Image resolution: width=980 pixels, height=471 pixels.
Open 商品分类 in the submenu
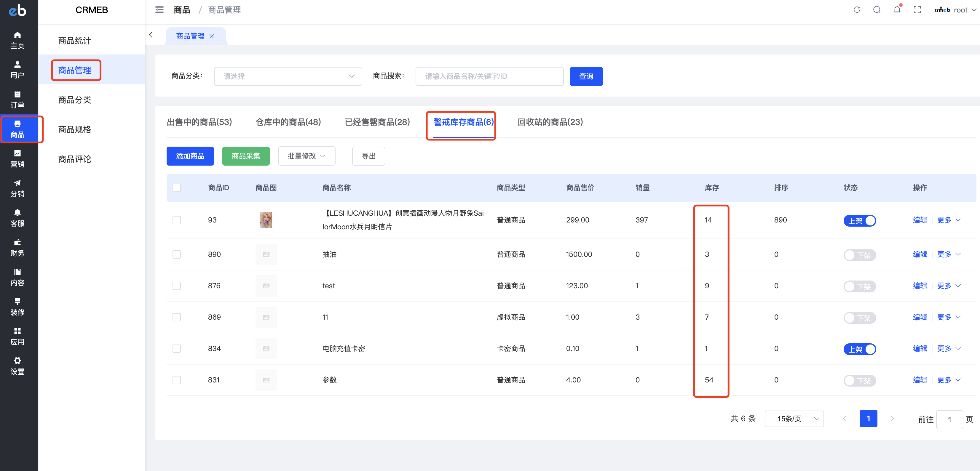[75, 100]
